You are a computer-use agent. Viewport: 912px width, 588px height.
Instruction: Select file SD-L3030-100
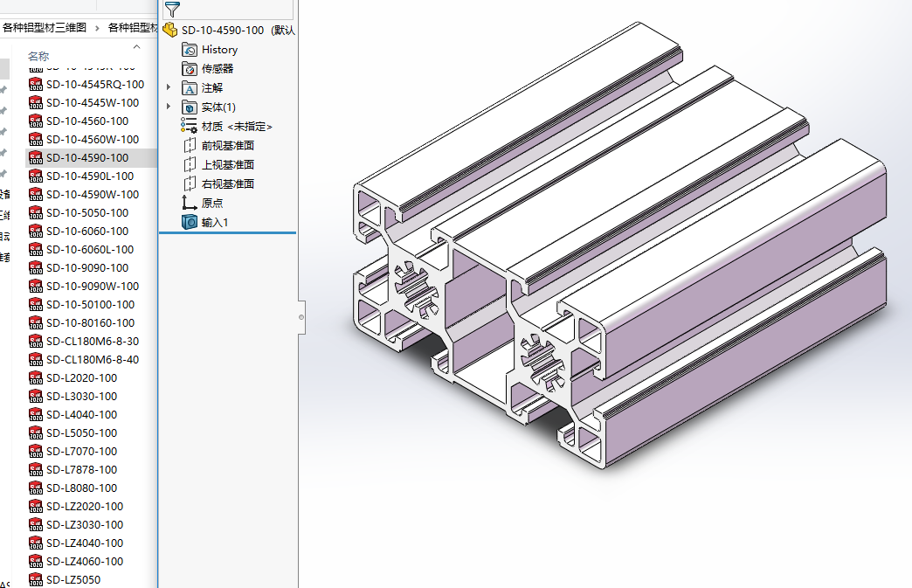pyautogui.click(x=81, y=397)
